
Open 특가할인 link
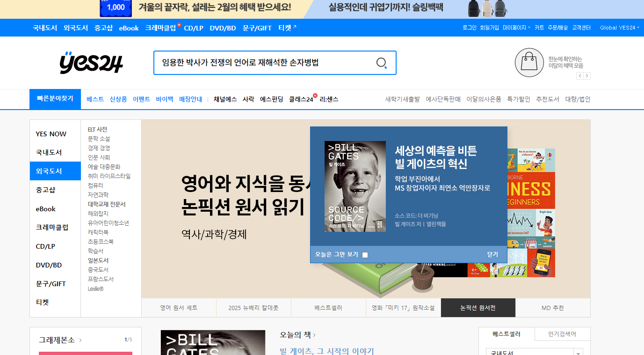click(519, 99)
